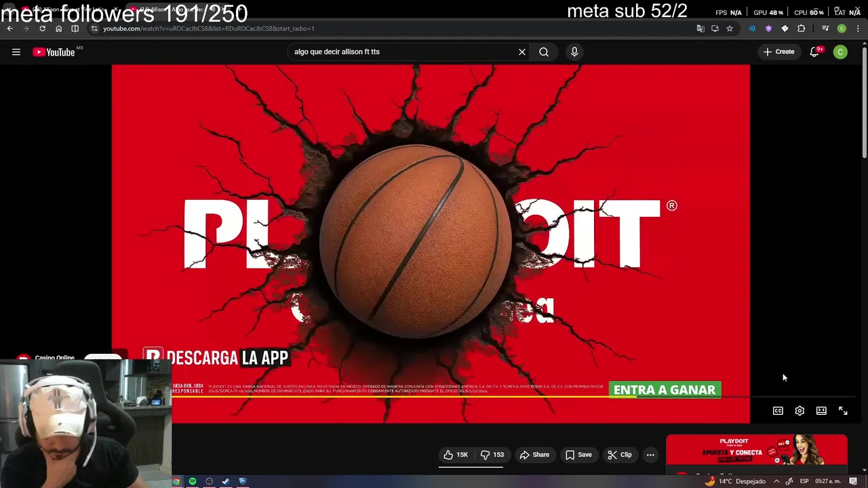The height and width of the screenshot is (488, 868).
Task: Enter fullscreen in the video player
Action: pos(843,411)
